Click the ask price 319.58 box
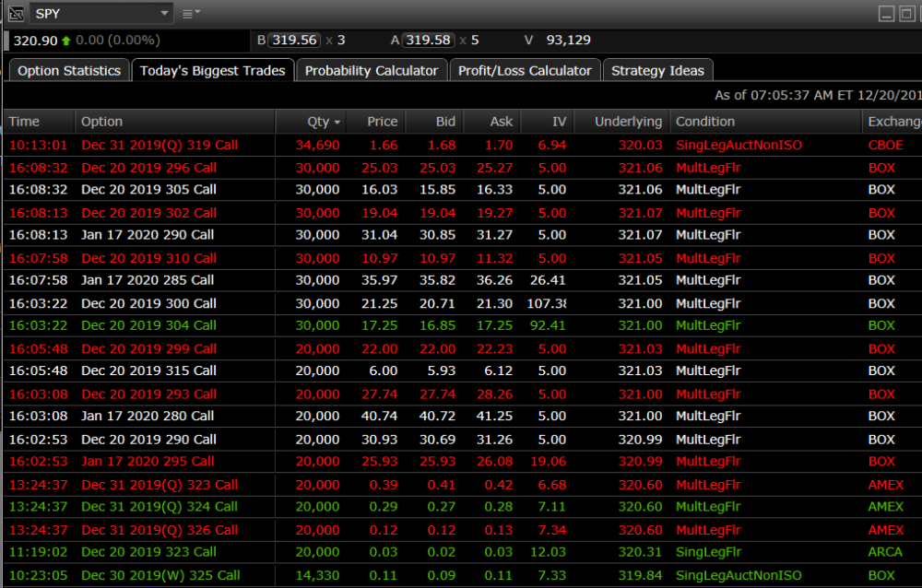This screenshot has width=922, height=588. click(429, 41)
